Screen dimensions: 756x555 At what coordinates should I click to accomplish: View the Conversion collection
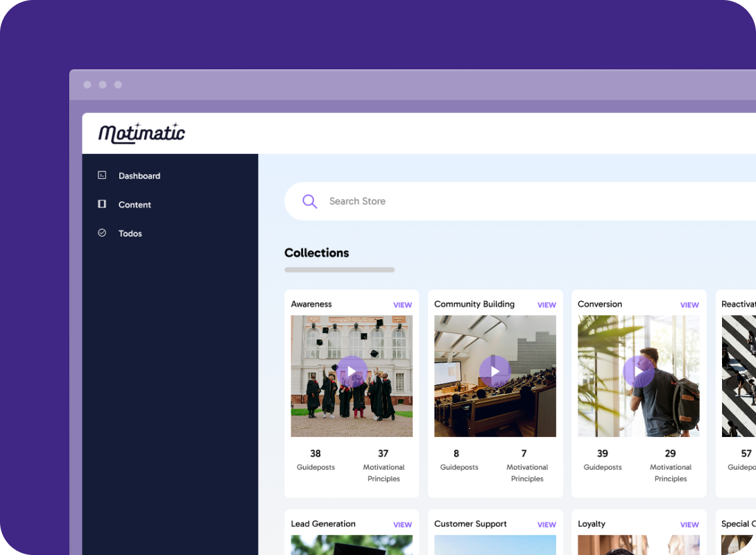coord(689,305)
